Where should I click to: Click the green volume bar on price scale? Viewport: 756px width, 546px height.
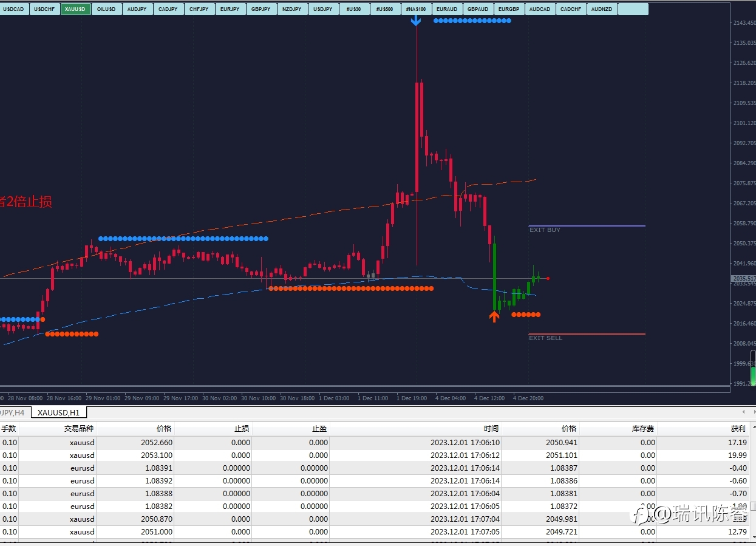(x=753, y=375)
